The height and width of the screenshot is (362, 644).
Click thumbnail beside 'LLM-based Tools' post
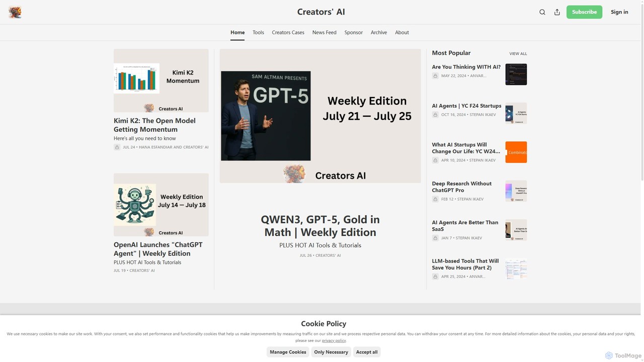tap(516, 269)
